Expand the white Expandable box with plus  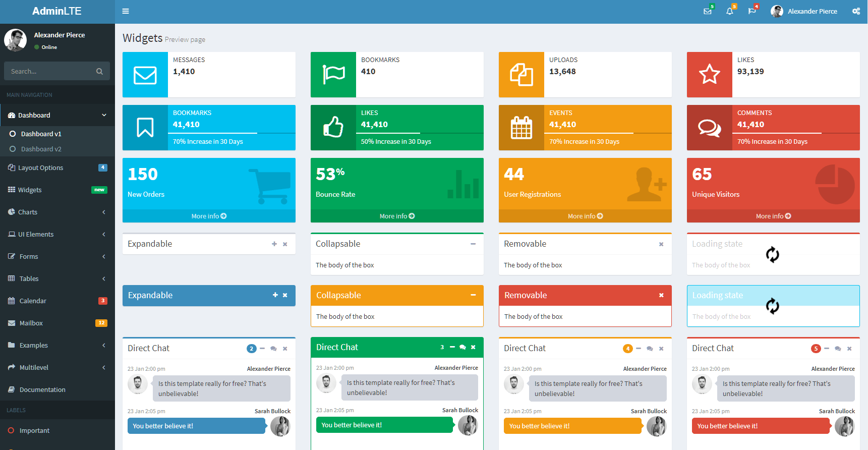click(274, 244)
